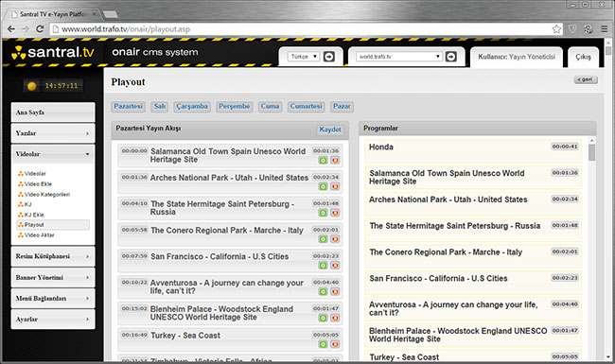Select the Cumartesi day tab

point(306,106)
